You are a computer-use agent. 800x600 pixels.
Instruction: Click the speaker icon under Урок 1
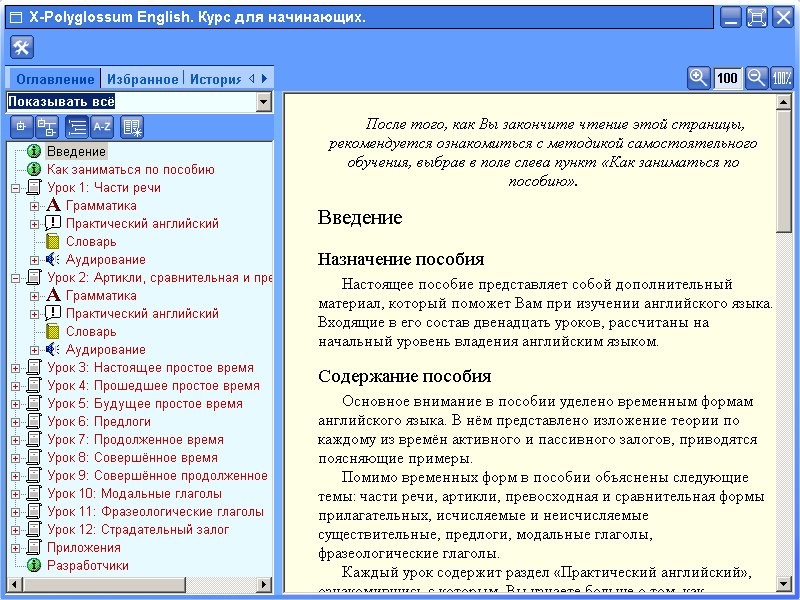(53, 259)
